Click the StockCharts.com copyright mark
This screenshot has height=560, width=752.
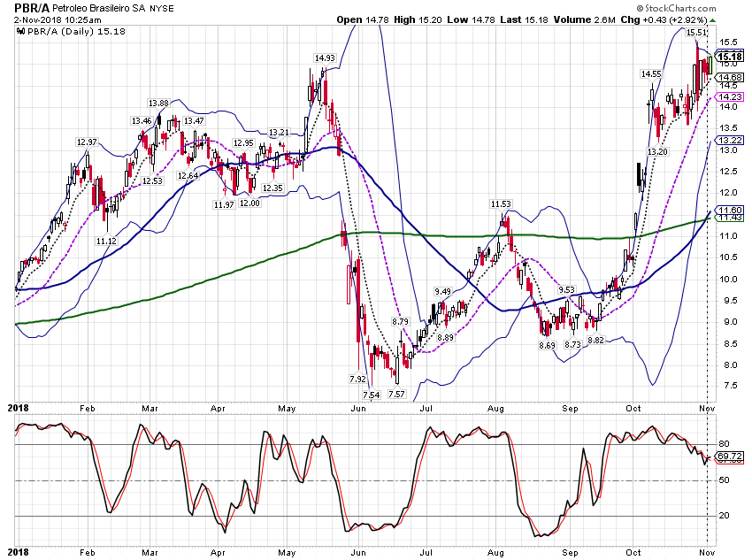pyautogui.click(x=676, y=8)
